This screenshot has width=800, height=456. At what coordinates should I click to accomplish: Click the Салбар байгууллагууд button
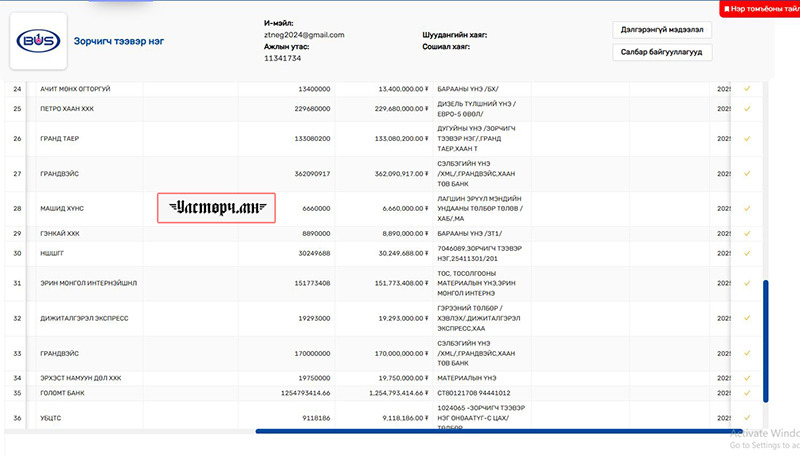[x=661, y=52]
